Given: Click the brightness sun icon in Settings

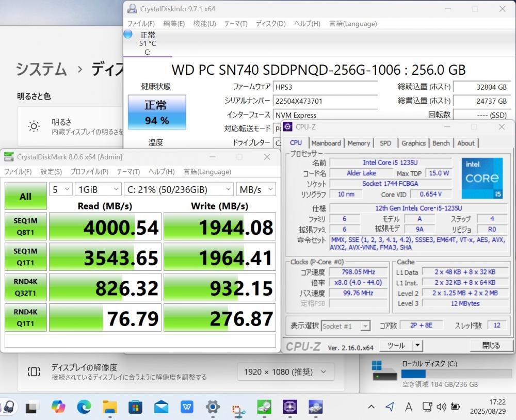Looking at the screenshot, I should point(34,126).
